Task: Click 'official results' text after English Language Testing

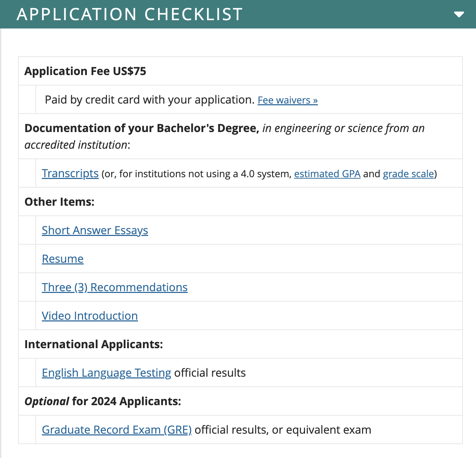Action: click(x=210, y=373)
